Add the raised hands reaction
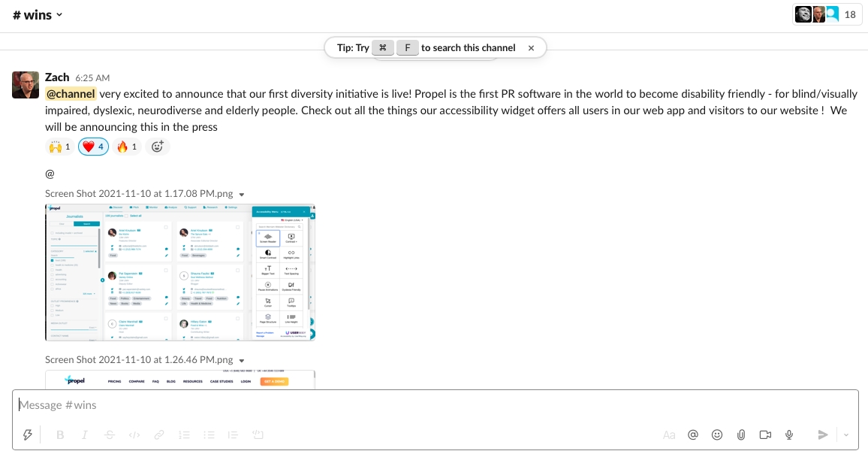This screenshot has width=868, height=451. tap(60, 147)
